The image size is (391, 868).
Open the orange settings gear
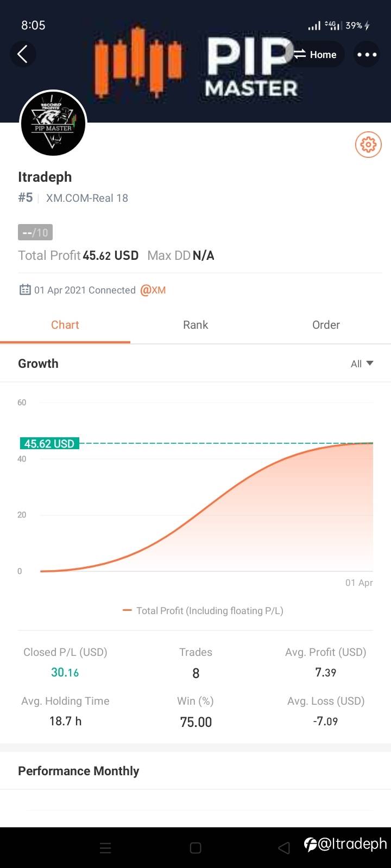tap(368, 145)
